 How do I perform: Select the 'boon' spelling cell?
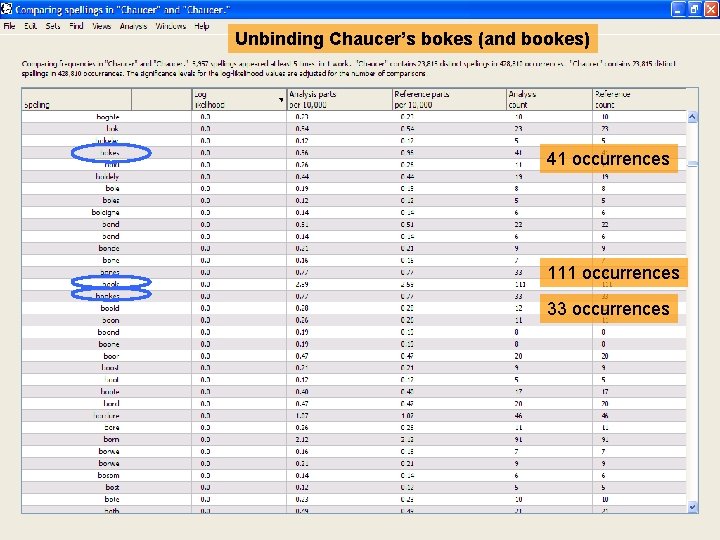click(111, 320)
